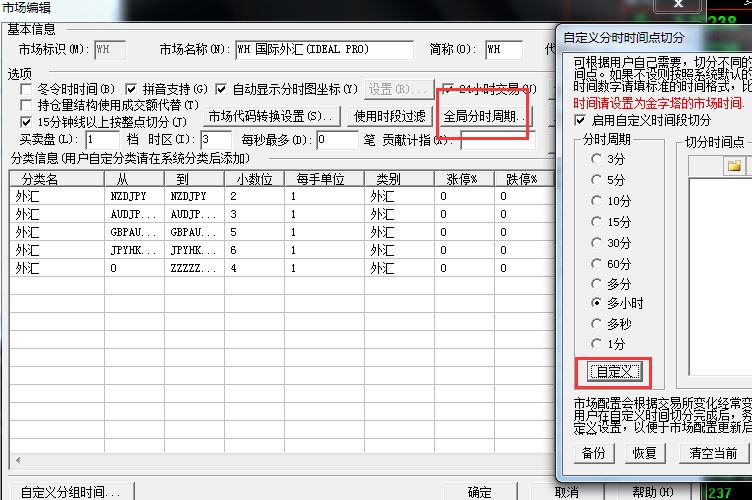
Task: Select the 1分 period radio button
Action: point(596,344)
